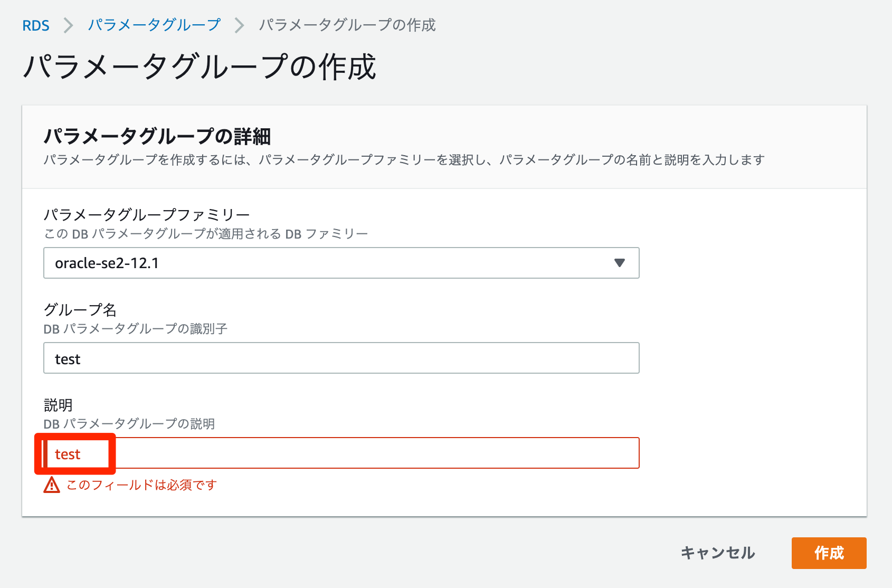Click the グループ名 field label
This screenshot has width=892, height=588.
[x=80, y=309]
